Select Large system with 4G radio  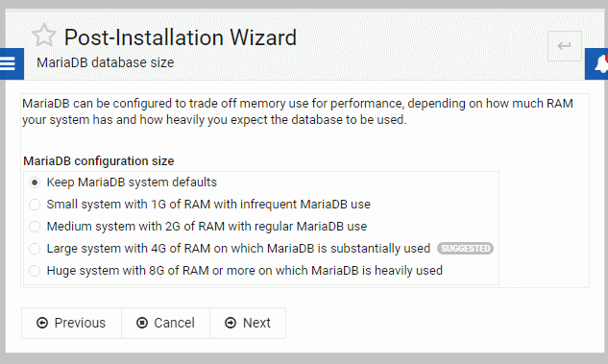pyautogui.click(x=35, y=249)
